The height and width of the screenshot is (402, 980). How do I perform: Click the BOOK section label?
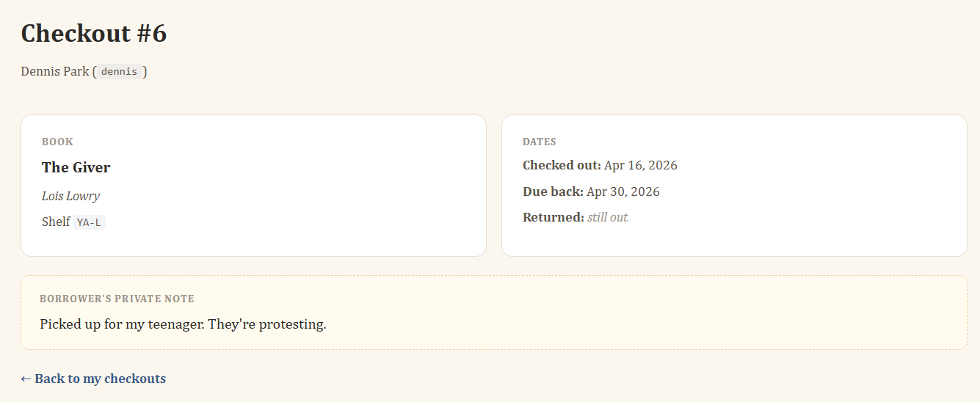click(x=57, y=142)
